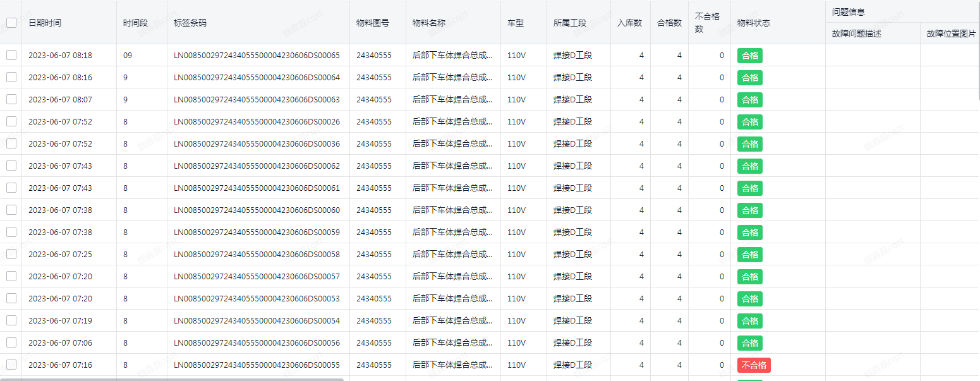Viewport: 980px width, 381px height.
Task: Click the red 不合格 status tag
Action: [753, 365]
